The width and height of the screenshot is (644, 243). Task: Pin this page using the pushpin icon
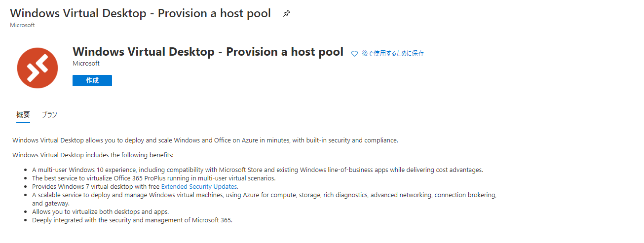(x=287, y=14)
